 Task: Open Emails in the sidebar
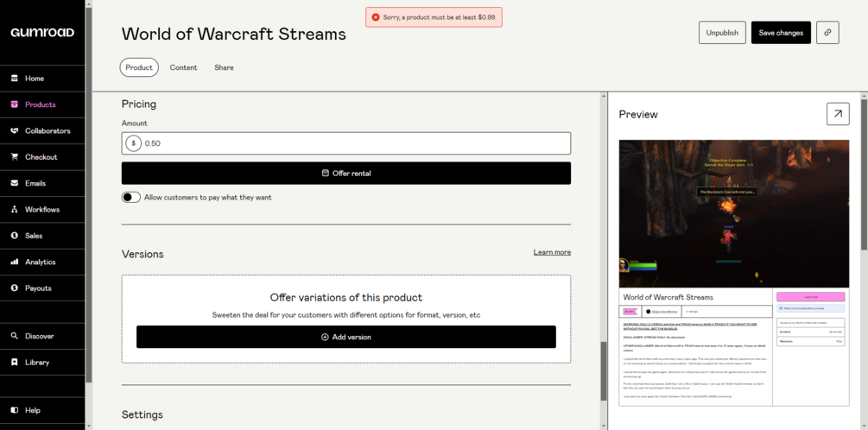pyautogui.click(x=42, y=183)
